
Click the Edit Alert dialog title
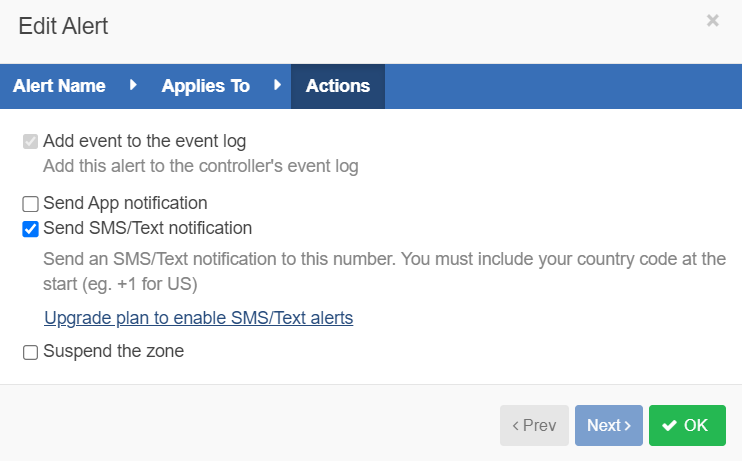click(63, 26)
